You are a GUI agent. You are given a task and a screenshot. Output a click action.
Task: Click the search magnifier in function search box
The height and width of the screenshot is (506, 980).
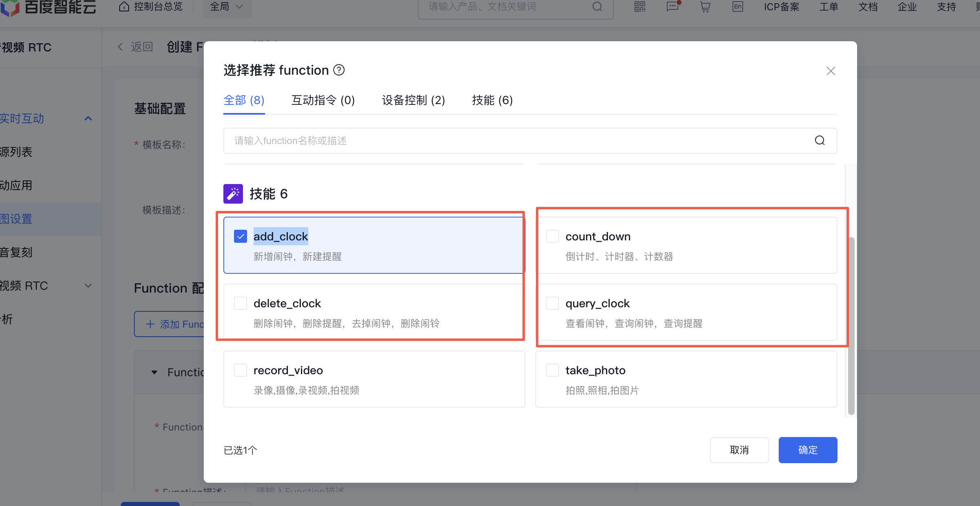tap(820, 141)
